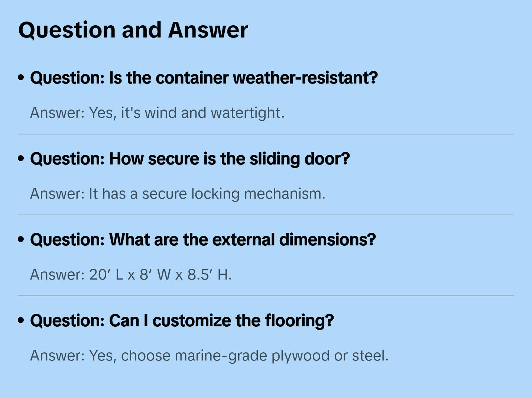
Task: Click the divider under the locking mechanism answer
Action: click(x=266, y=215)
